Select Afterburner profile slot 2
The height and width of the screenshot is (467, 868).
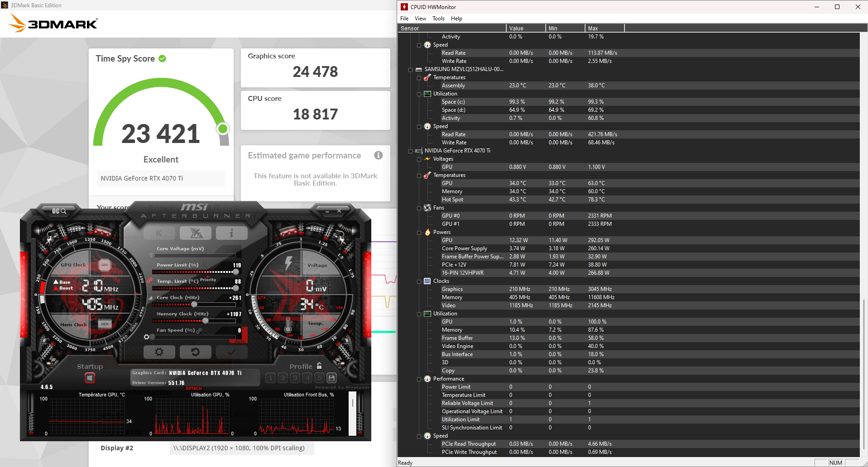(283, 378)
